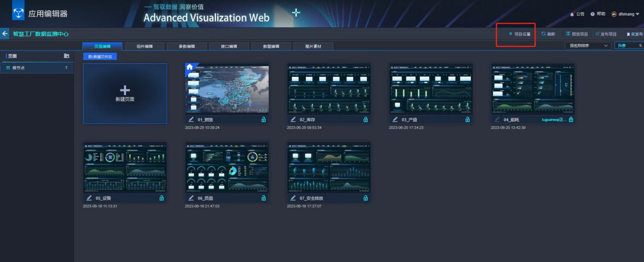Open the 按名称排序 sort dropdown
Viewport: 644px width, 262px height.
tap(588, 46)
